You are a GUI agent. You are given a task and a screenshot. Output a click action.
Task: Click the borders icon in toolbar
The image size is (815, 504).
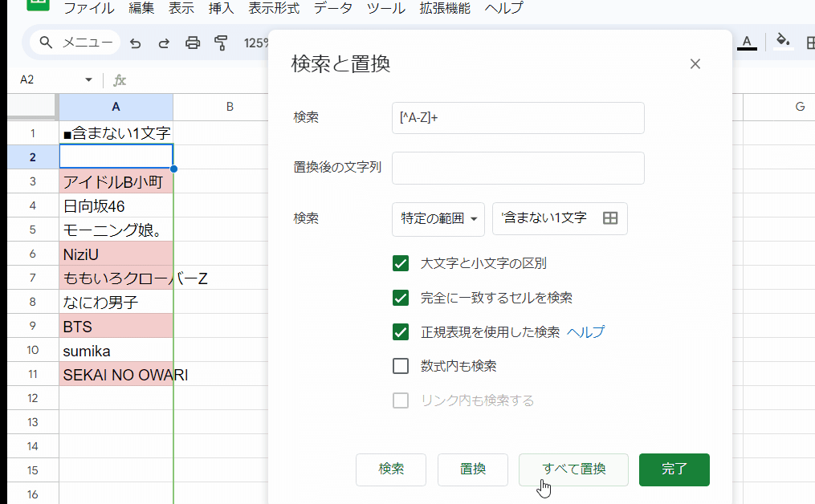click(810, 43)
